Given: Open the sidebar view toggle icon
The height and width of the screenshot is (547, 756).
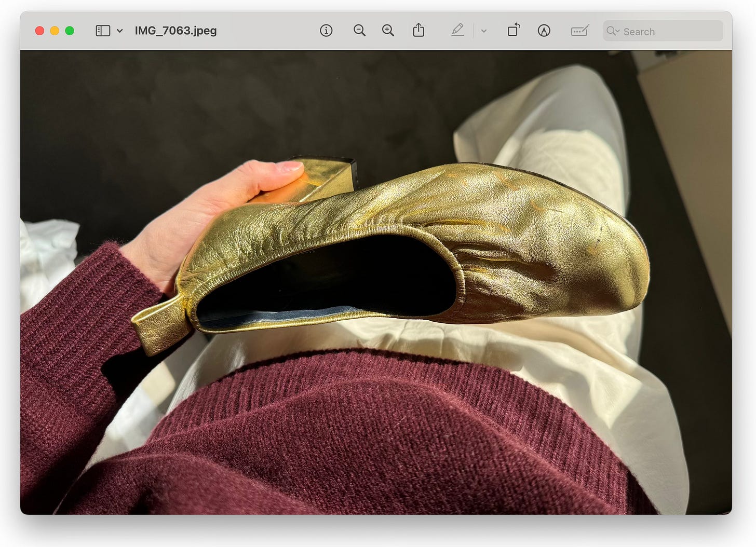Looking at the screenshot, I should (x=103, y=31).
